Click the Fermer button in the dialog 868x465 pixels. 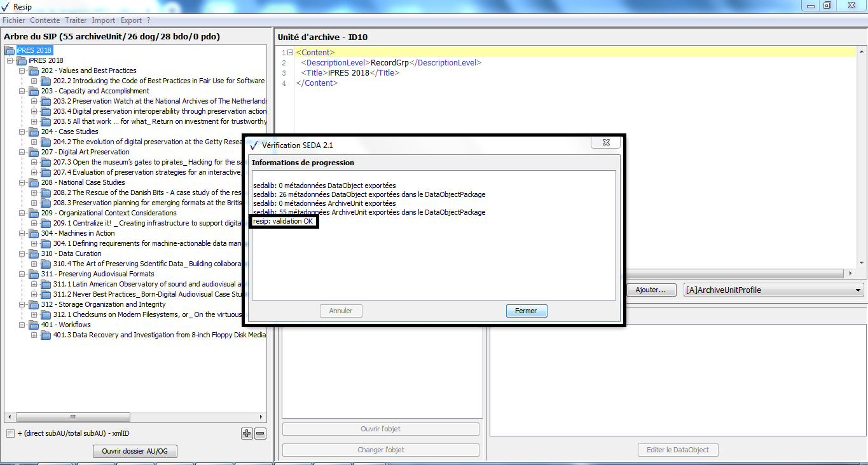[x=526, y=311]
